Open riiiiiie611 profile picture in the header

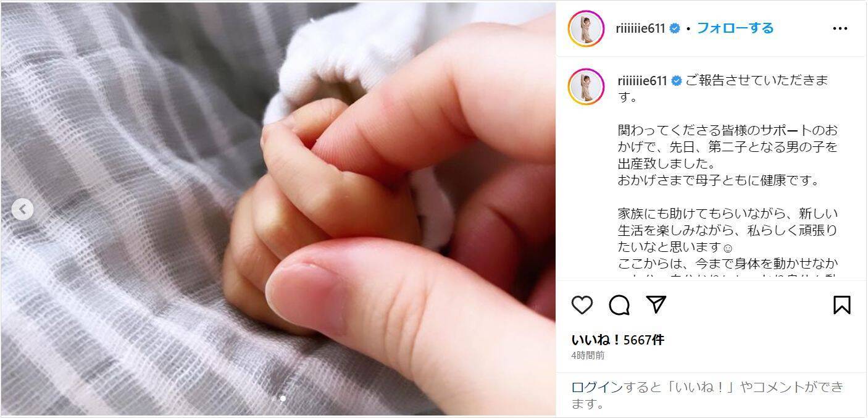coord(586,28)
